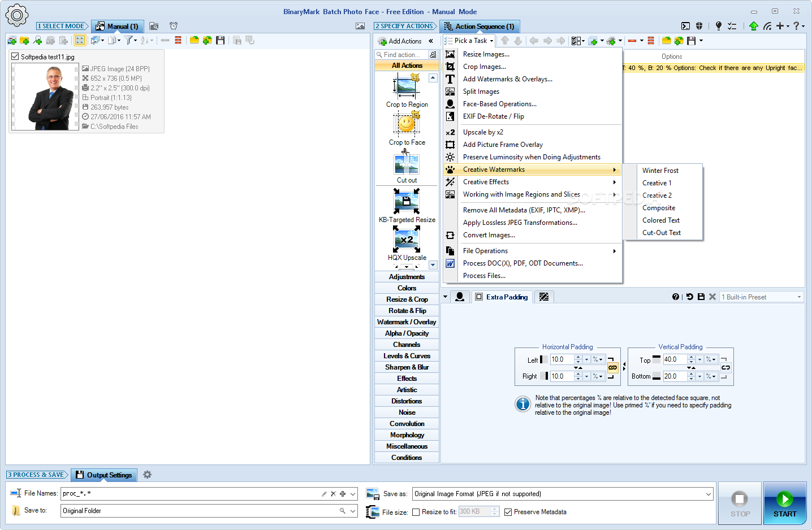Click the shield icon in the top right toolbar
The image size is (812, 530).
click(699, 26)
